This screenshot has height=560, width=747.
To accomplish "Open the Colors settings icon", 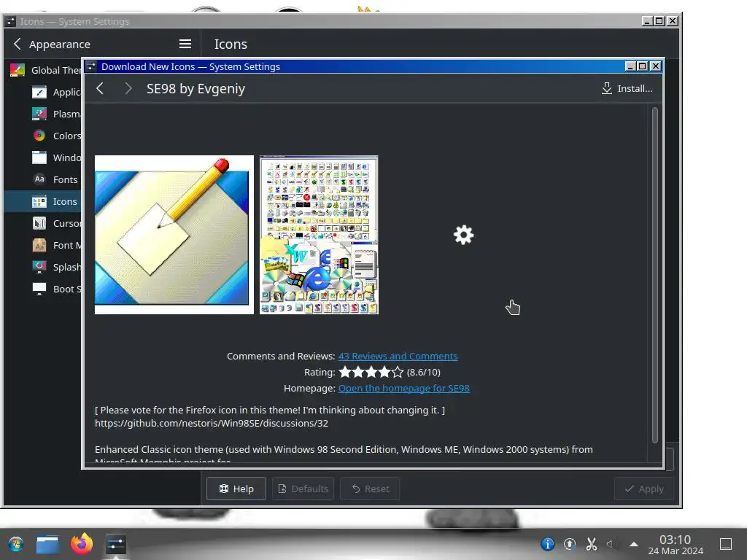I will tap(39, 136).
